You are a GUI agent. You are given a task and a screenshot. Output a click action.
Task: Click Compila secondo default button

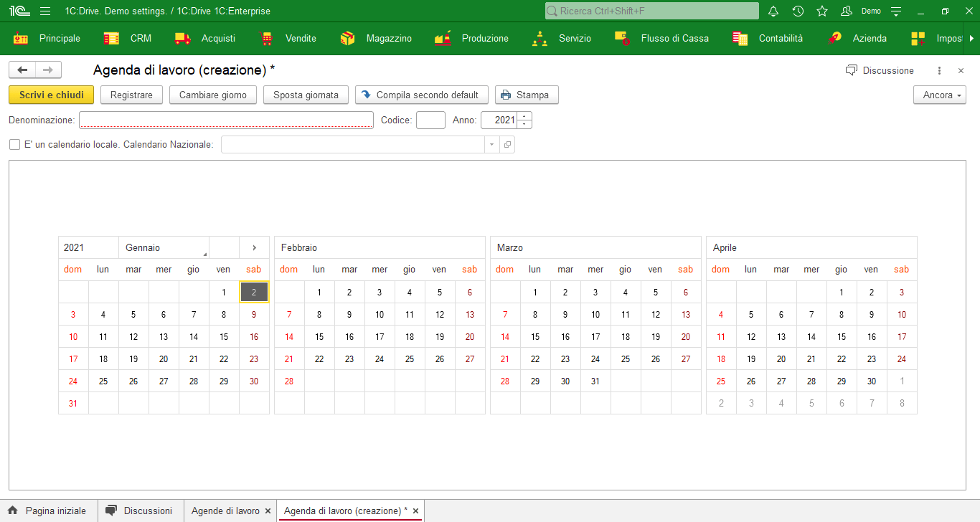422,95
